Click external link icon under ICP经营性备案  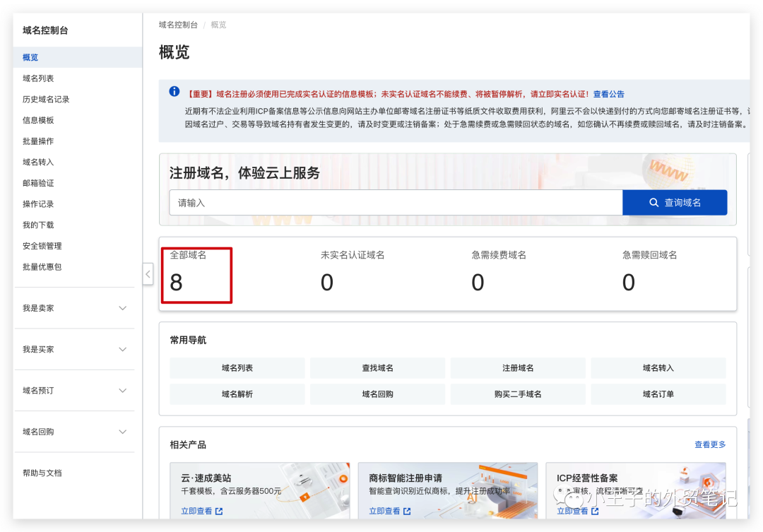pos(595,511)
